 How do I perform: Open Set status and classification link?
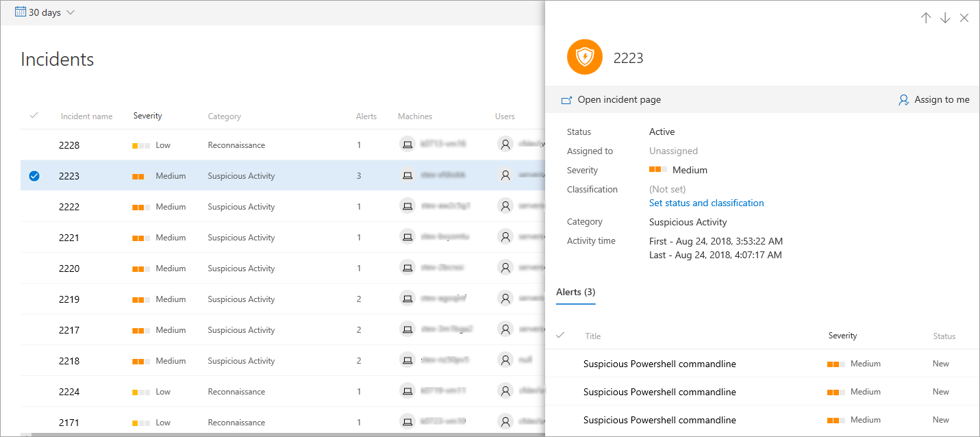pyautogui.click(x=706, y=203)
